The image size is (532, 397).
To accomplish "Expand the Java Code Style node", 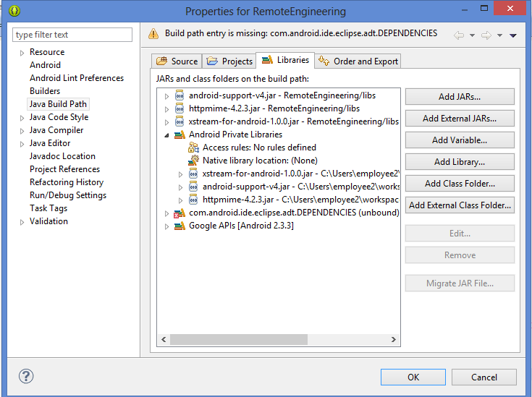I will [22, 118].
